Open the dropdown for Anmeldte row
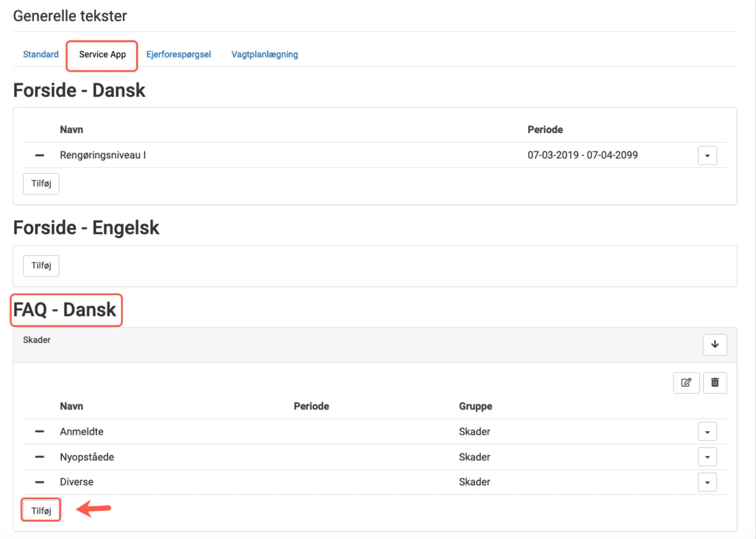The image size is (756, 539). (x=707, y=432)
